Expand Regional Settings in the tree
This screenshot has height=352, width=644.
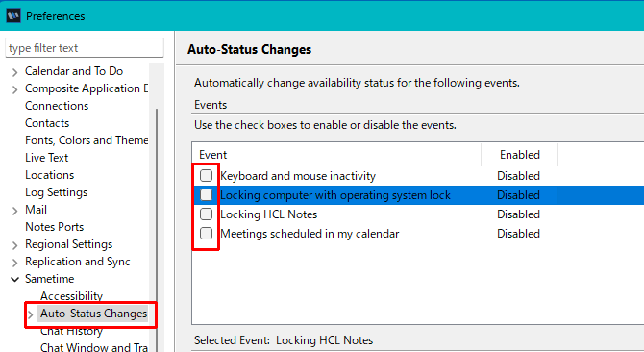point(14,245)
